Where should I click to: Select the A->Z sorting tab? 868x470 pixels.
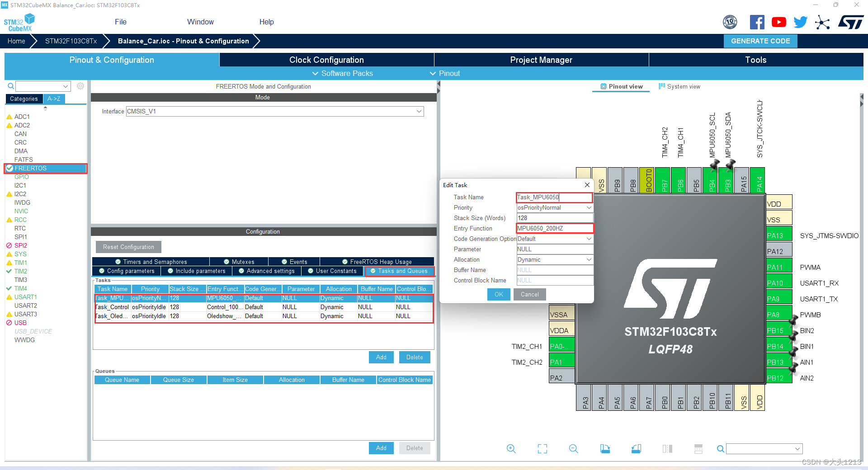point(54,99)
